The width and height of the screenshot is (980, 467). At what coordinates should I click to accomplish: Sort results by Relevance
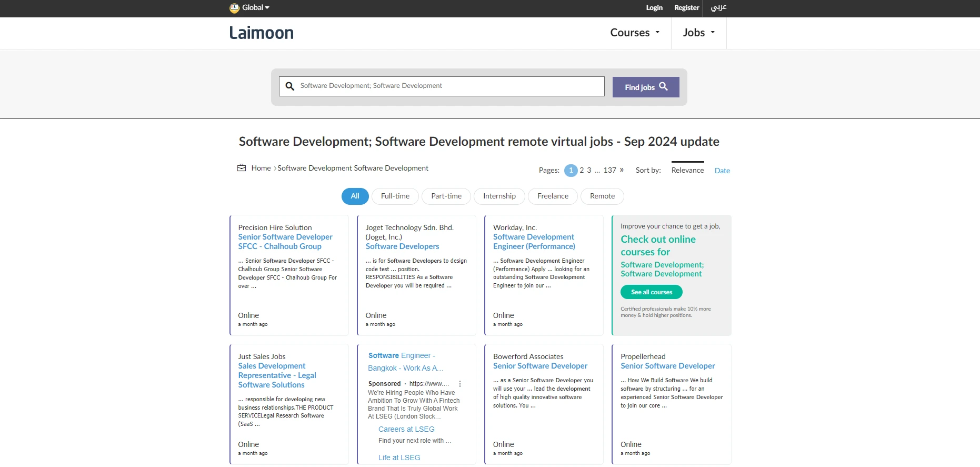[x=687, y=170]
